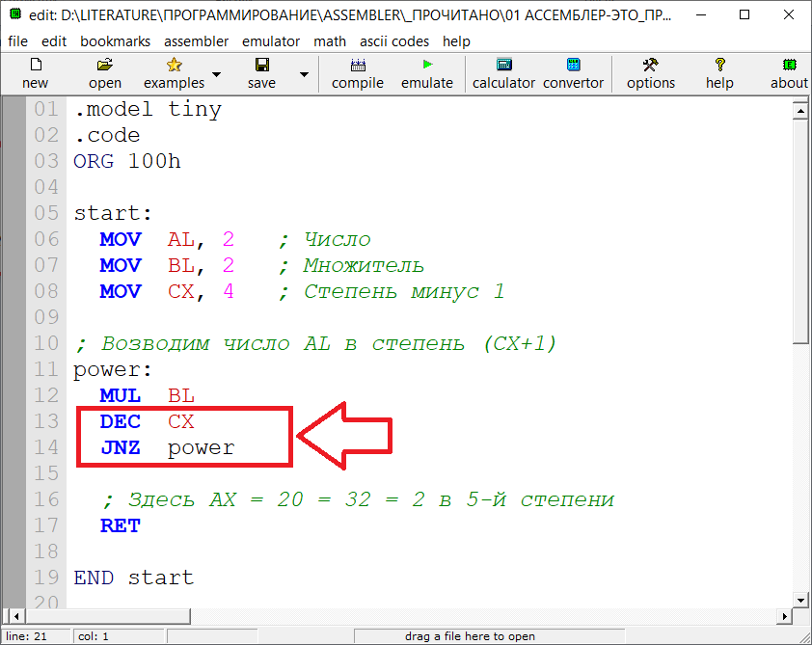Open the assembler menu
The width and height of the screenshot is (812, 645).
pos(197,41)
